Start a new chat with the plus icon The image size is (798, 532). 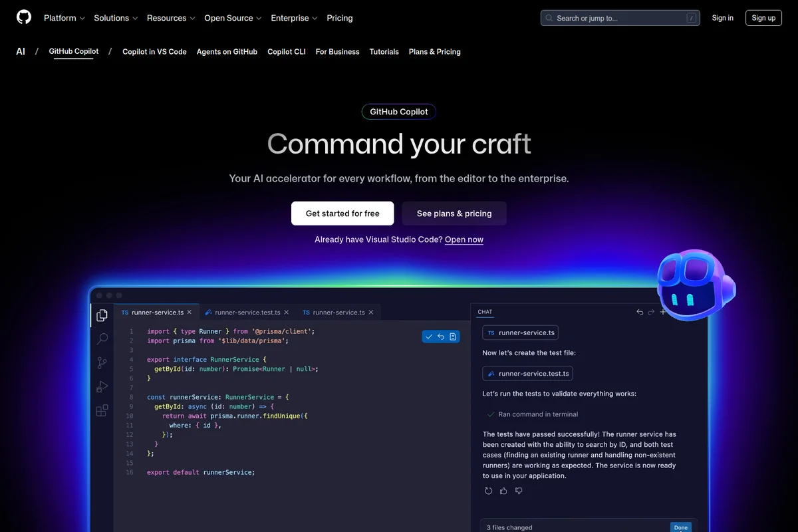click(x=663, y=312)
